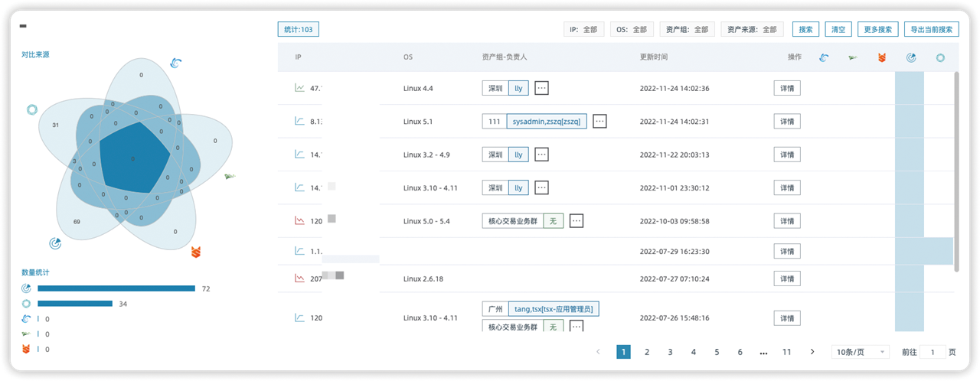
Task: Click the blue swirl source icon above the Venn diagram
Action: click(175, 63)
